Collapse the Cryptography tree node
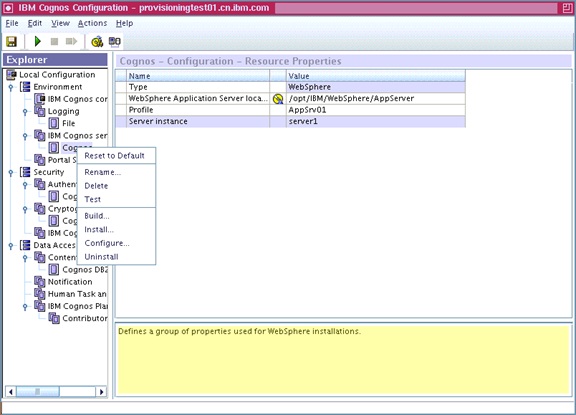This screenshot has width=576, height=415. (x=25, y=209)
